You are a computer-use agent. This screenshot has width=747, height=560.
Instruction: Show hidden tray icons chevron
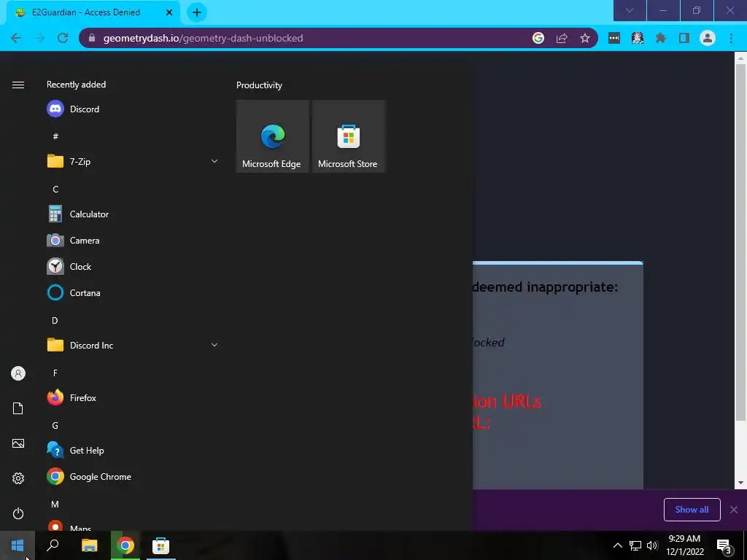[x=617, y=545]
